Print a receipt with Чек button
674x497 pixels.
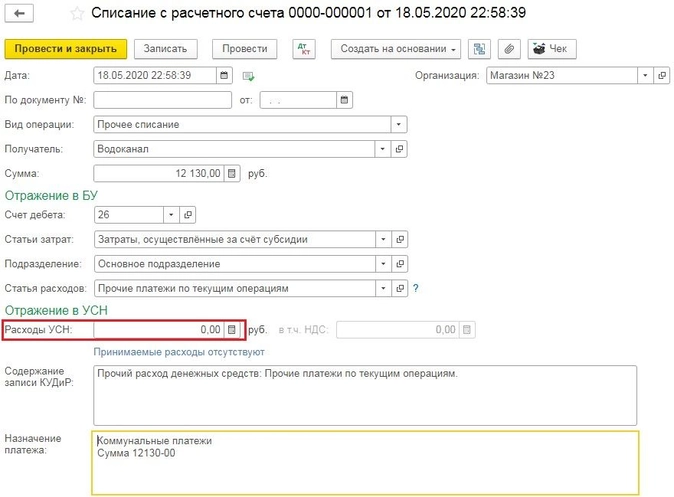click(x=552, y=49)
